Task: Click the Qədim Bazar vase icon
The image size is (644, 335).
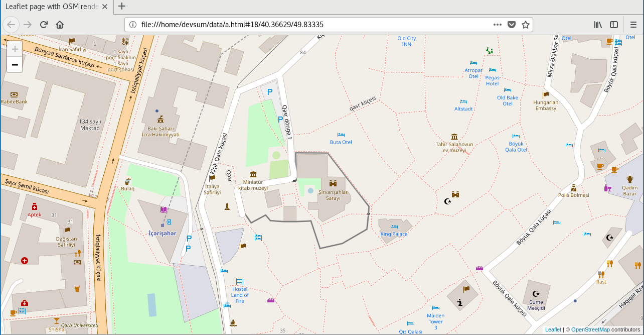Action: [x=629, y=178]
